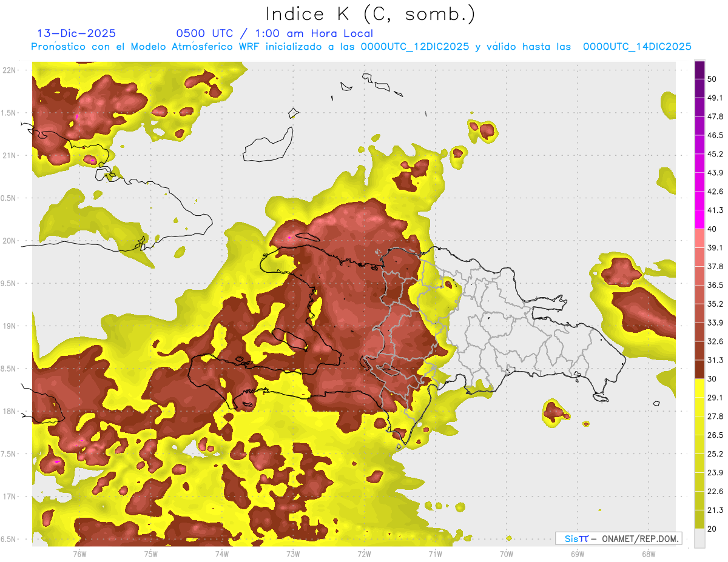Click the colorbar value 39.1

click(x=715, y=247)
